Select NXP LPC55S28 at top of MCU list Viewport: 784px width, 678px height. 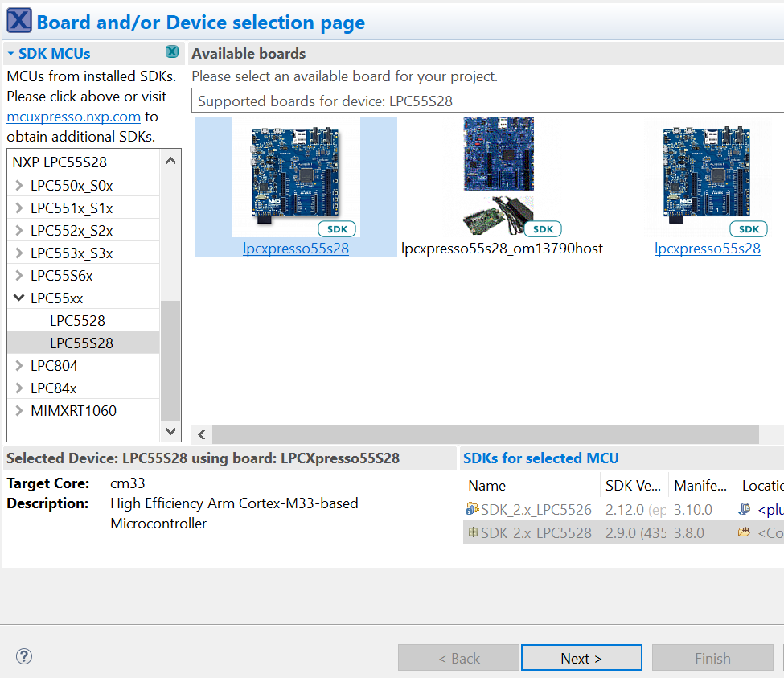click(x=60, y=162)
